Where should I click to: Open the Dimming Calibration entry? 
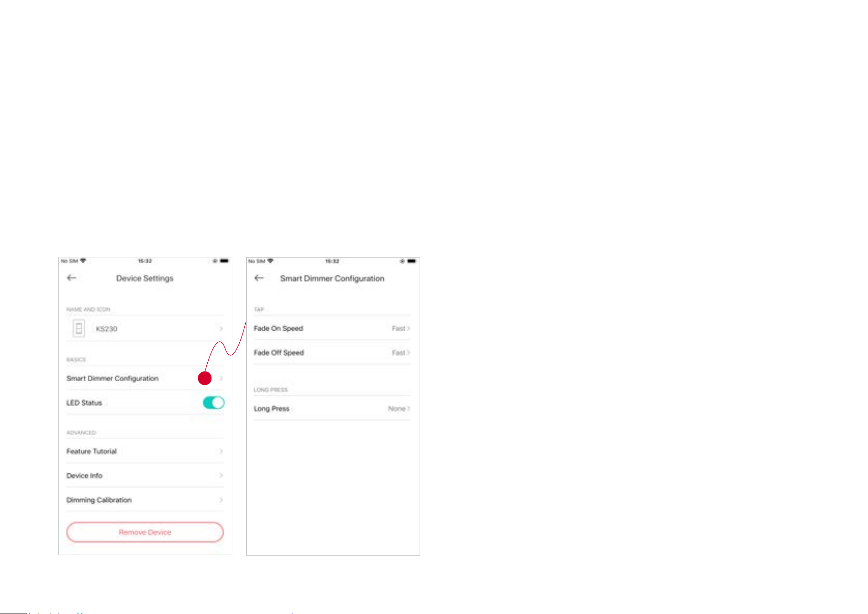pyautogui.click(x=145, y=500)
